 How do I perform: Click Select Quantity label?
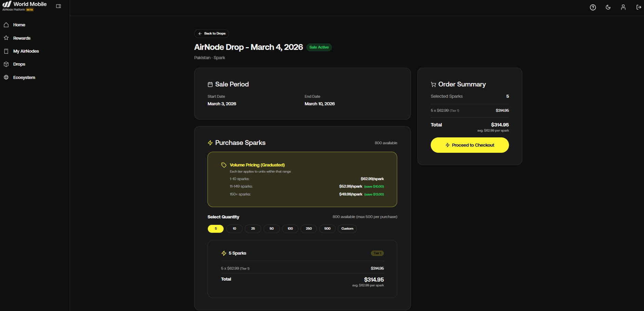tap(223, 217)
